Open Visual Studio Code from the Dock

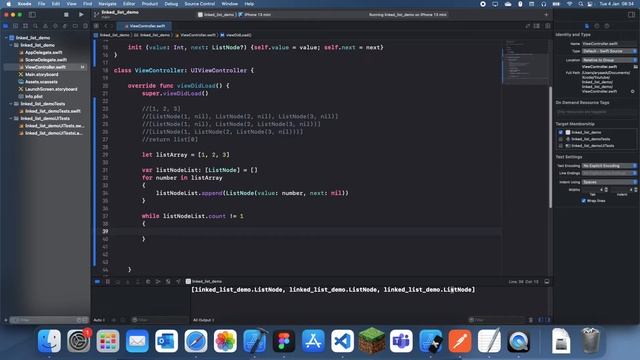[342, 341]
